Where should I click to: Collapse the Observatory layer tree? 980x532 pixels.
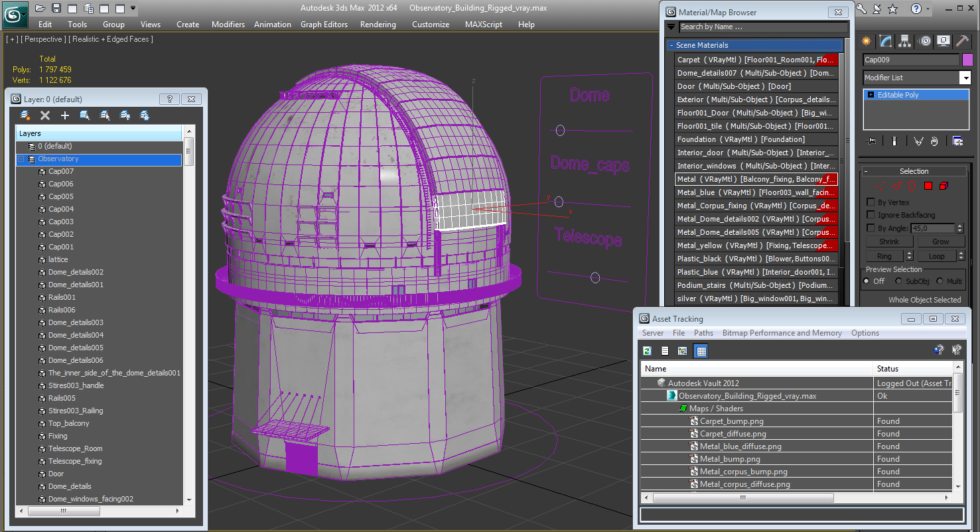pyautogui.click(x=21, y=159)
